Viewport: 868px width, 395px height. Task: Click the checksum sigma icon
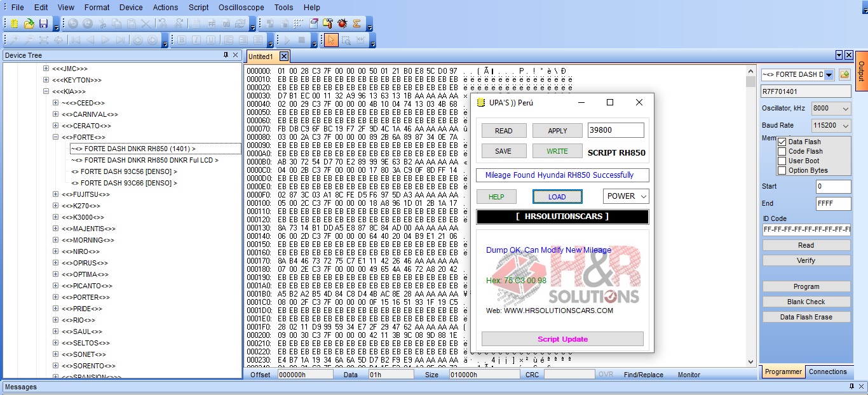coord(357,23)
